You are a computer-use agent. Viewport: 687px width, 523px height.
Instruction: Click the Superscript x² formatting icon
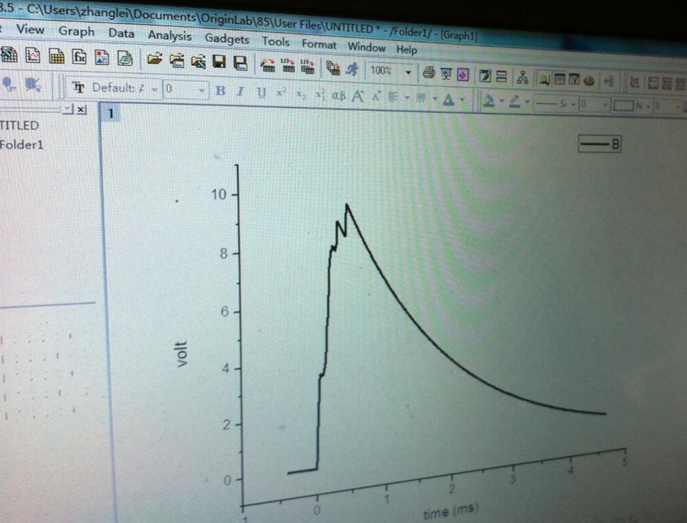[282, 92]
